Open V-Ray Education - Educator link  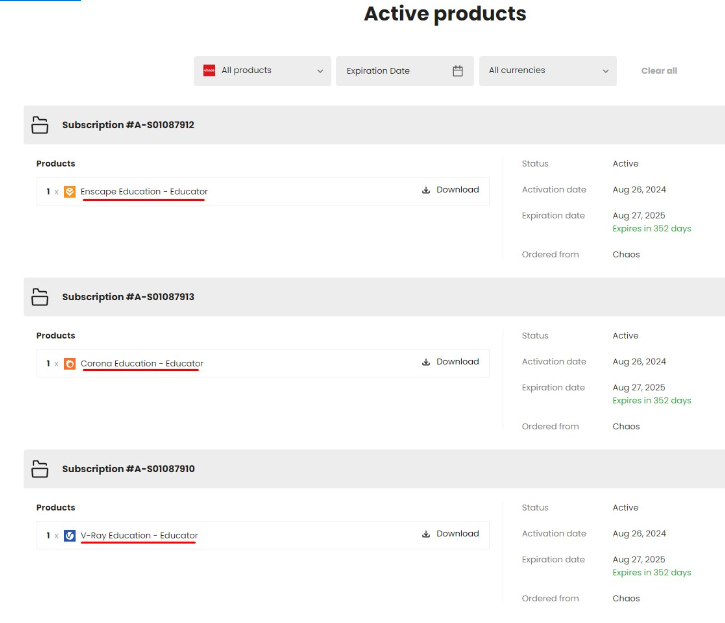click(139, 536)
